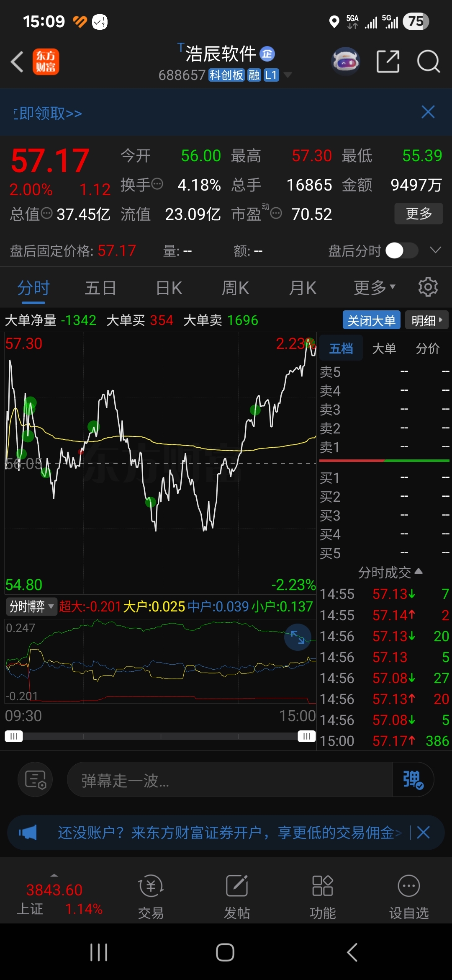
Task: Select the 五档 order book tab
Action: pos(341,348)
